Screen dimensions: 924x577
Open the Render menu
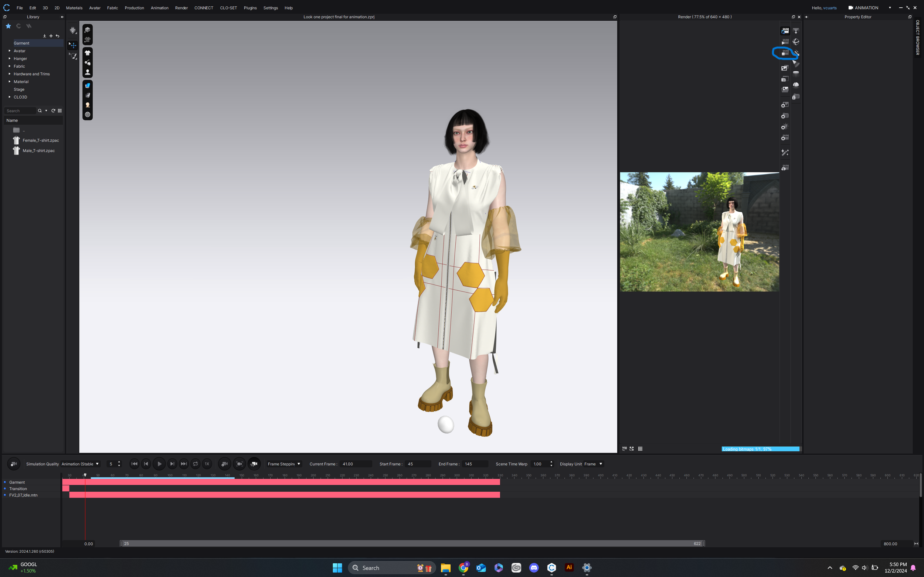181,8
